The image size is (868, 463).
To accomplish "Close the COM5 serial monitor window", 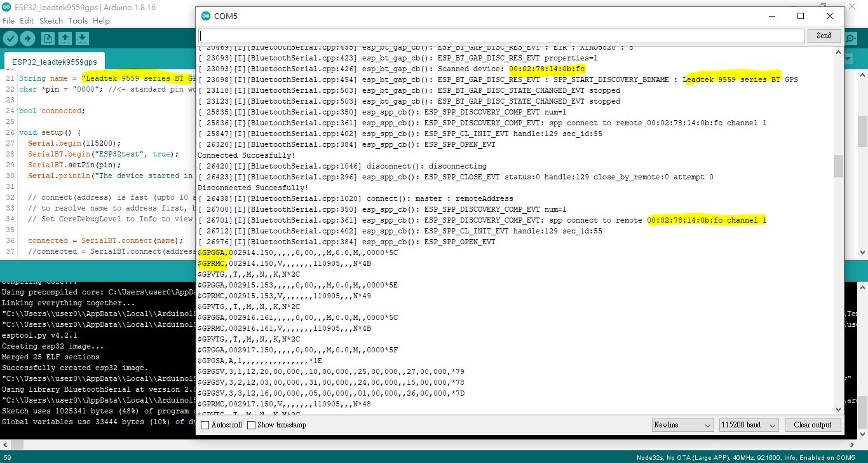I will (830, 16).
